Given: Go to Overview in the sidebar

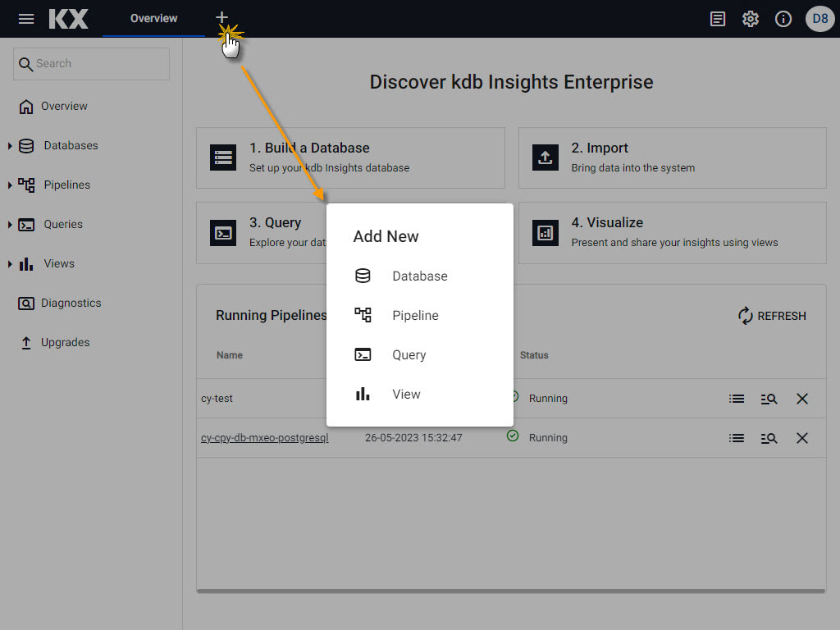Looking at the screenshot, I should [x=64, y=106].
